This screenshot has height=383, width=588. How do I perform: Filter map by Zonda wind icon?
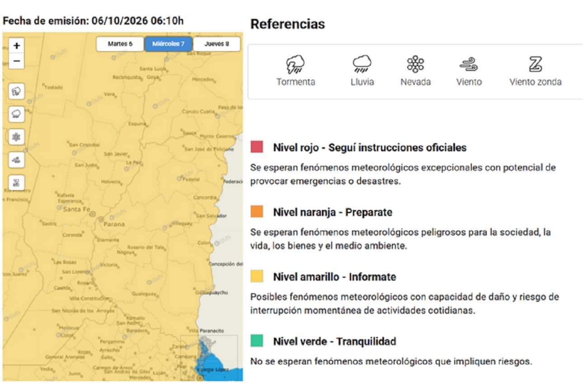[x=17, y=183]
